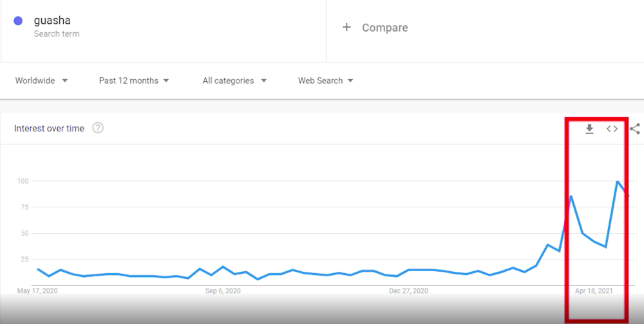This screenshot has height=324, width=644.
Task: Share the Interest over time chart
Action: coord(635,129)
